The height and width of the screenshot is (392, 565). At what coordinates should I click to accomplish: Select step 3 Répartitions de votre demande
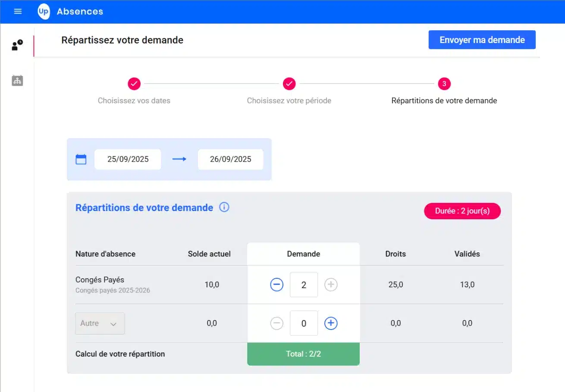pos(444,84)
